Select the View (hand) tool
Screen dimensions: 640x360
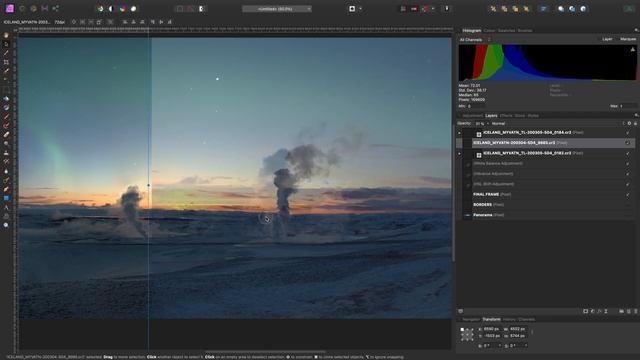click(x=6, y=36)
